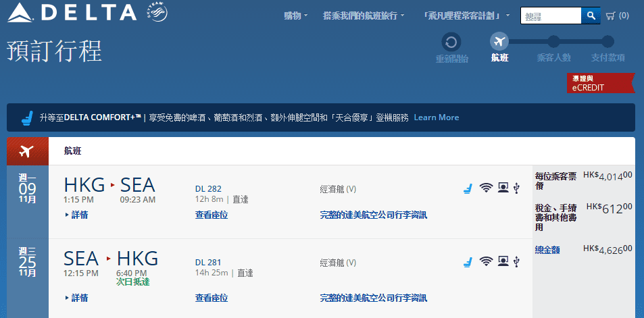Click 查看座位 for flight DL 282
Screen dimensions: 644x318
click(211, 215)
